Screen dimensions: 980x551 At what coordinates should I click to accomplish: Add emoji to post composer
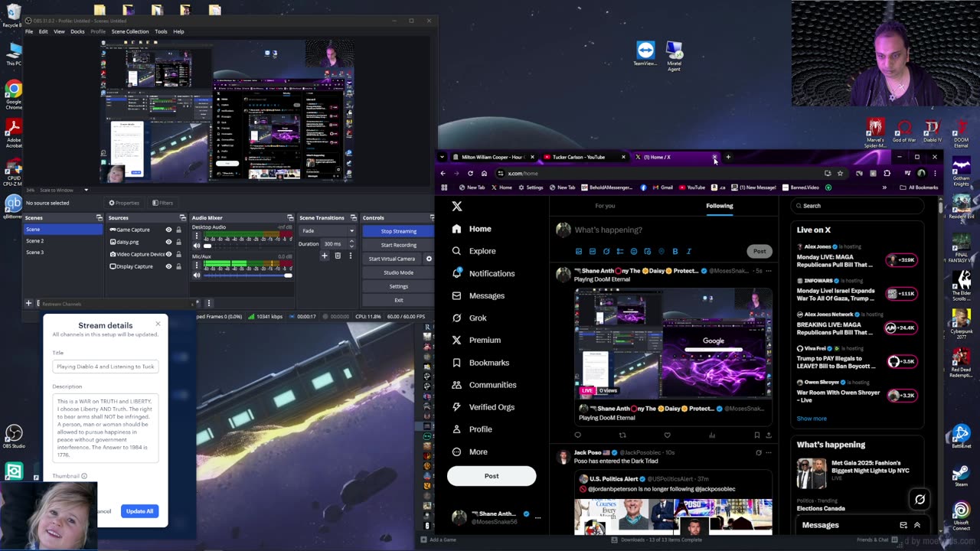tap(633, 251)
